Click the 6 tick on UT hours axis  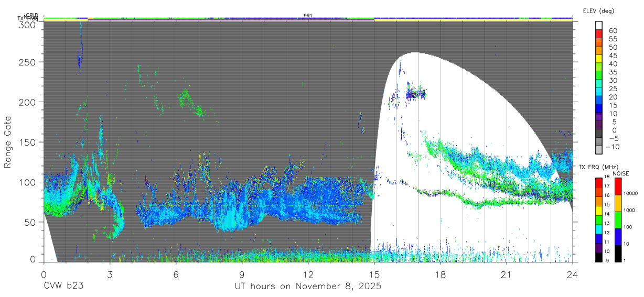pyautogui.click(x=176, y=274)
